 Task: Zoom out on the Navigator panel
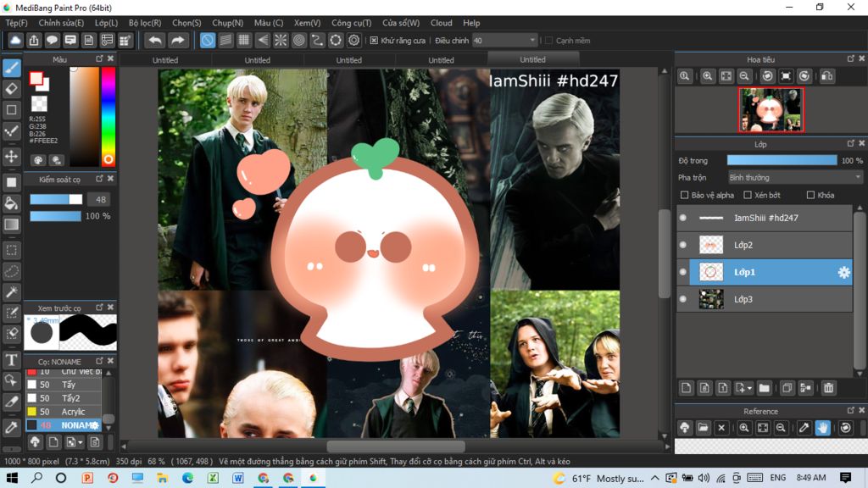point(744,76)
